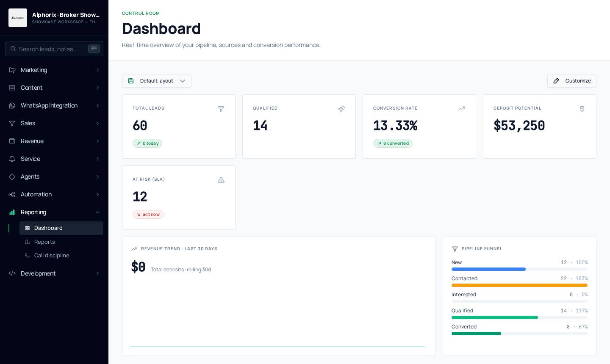Click the trend arrow icon on Conversion Rate card

click(x=462, y=109)
